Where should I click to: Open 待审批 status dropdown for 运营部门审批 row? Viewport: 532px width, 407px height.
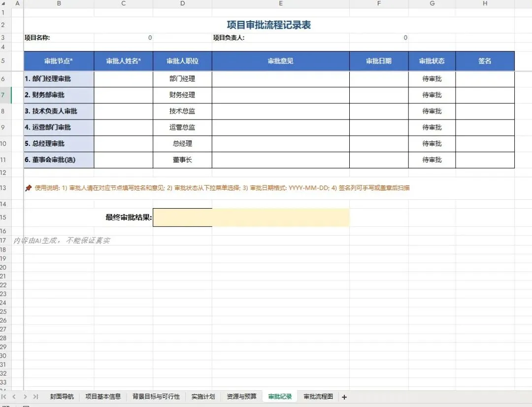coord(432,127)
